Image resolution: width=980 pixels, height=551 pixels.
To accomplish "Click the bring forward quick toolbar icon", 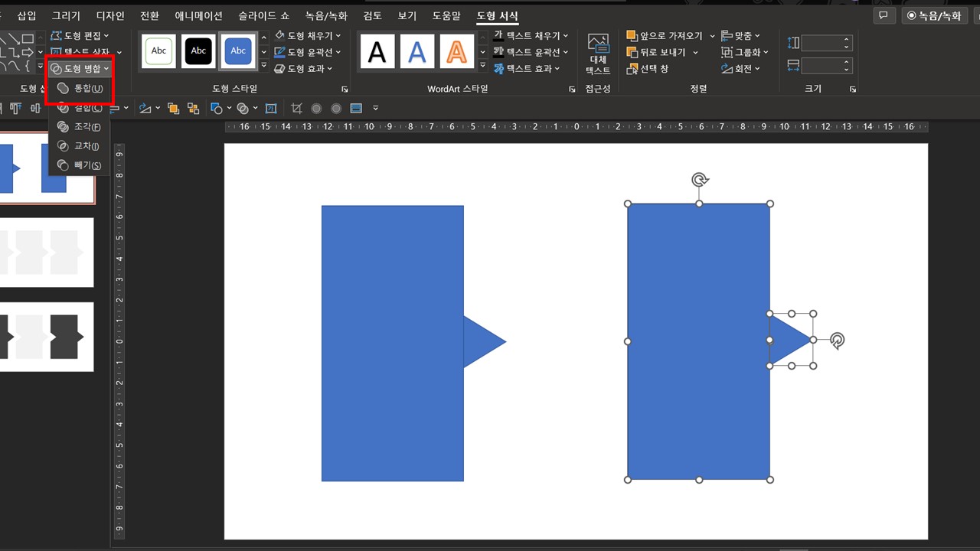I will [173, 109].
